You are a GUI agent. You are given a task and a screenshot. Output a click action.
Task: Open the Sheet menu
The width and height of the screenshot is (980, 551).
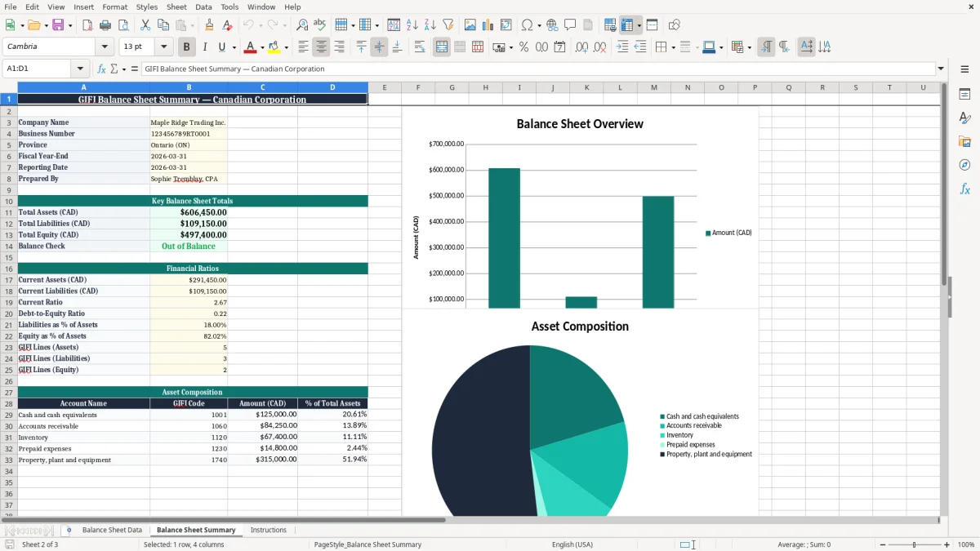click(x=176, y=7)
